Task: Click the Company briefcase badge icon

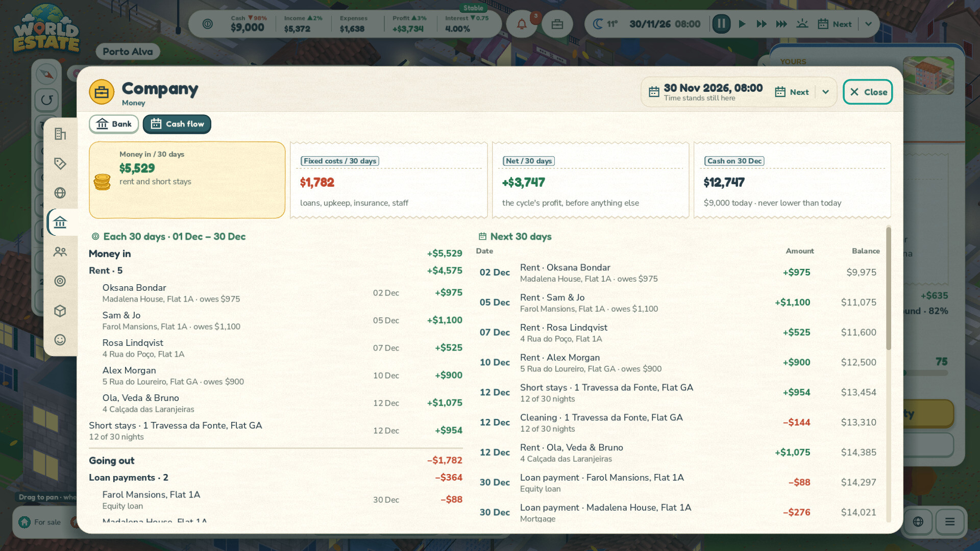Action: pos(102,92)
